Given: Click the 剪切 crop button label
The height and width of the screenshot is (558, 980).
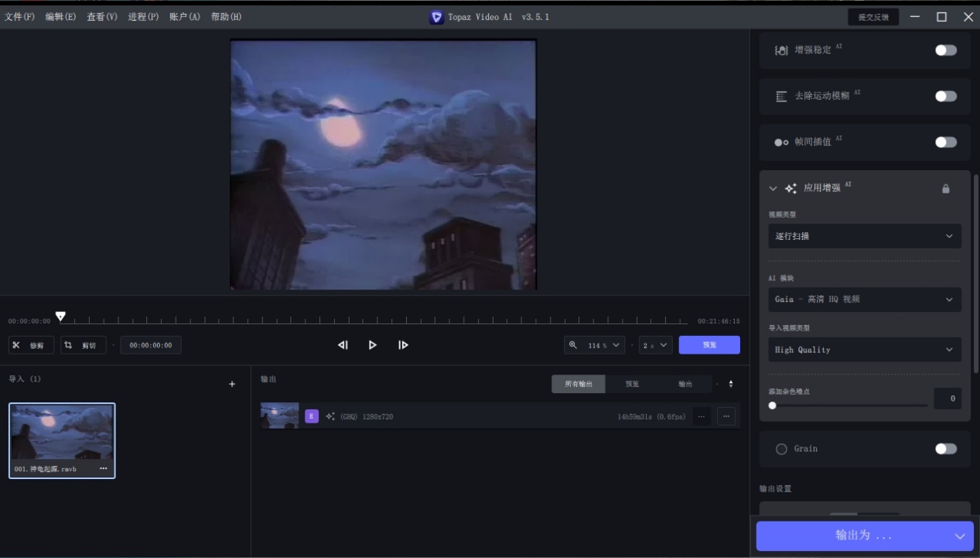Looking at the screenshot, I should (89, 346).
